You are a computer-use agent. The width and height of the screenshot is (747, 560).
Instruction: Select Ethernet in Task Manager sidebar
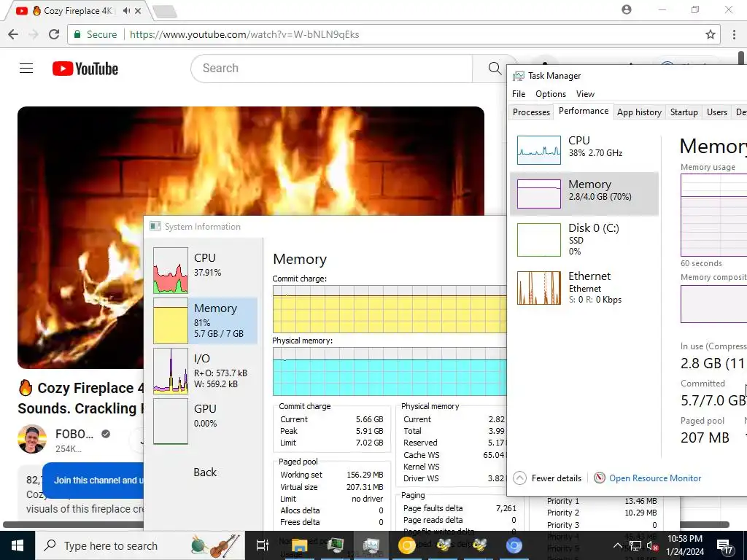click(584, 287)
